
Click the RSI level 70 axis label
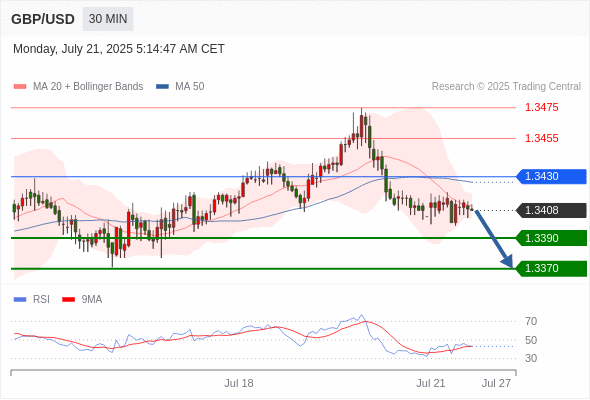point(531,321)
